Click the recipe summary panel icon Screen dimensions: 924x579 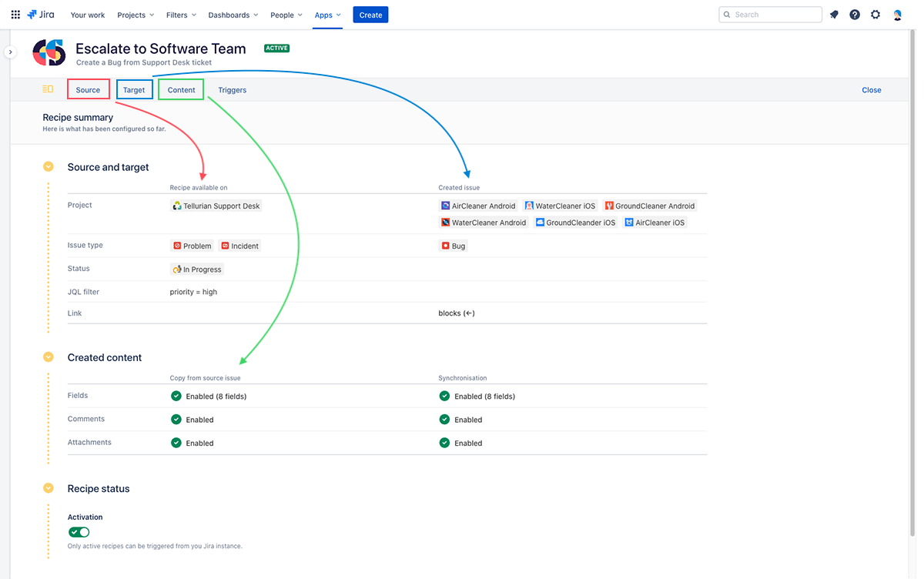coord(48,89)
